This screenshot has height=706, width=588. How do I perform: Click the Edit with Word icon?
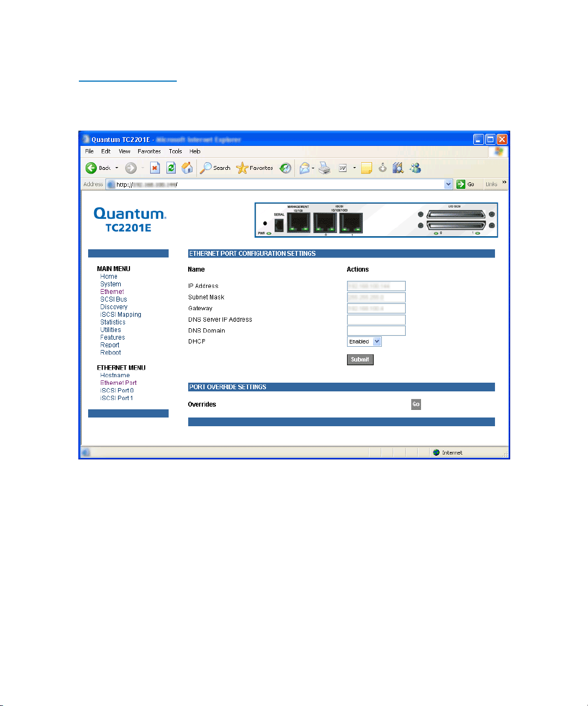pyautogui.click(x=343, y=168)
